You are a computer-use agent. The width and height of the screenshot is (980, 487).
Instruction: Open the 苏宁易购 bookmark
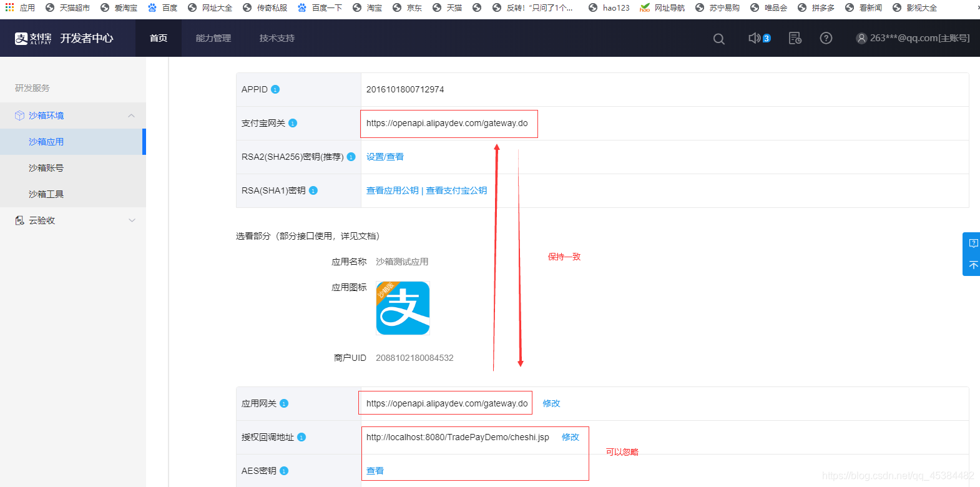(717, 7)
